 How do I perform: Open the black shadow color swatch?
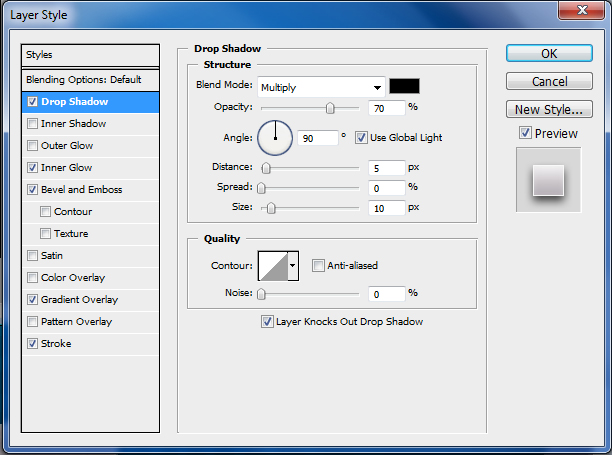click(x=404, y=86)
